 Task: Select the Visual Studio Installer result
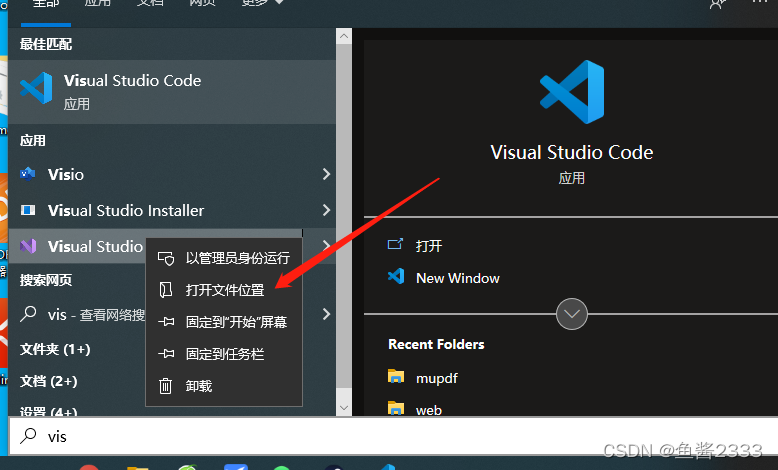(172, 210)
